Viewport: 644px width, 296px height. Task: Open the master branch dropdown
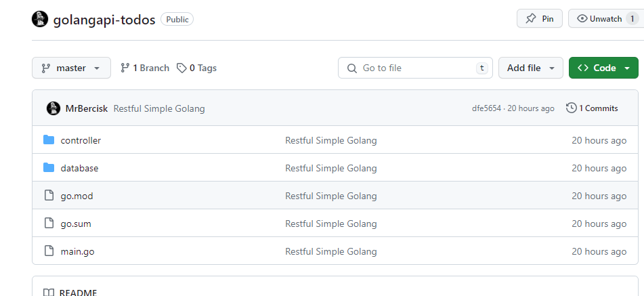(x=71, y=68)
